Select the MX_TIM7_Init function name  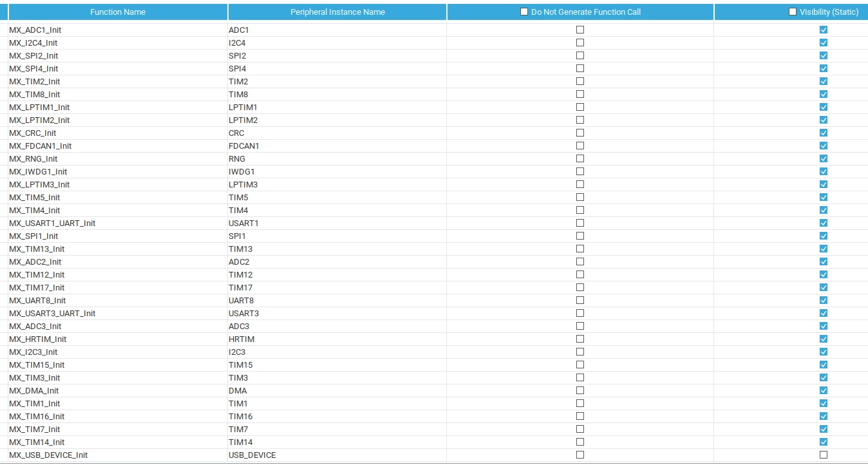click(x=35, y=429)
